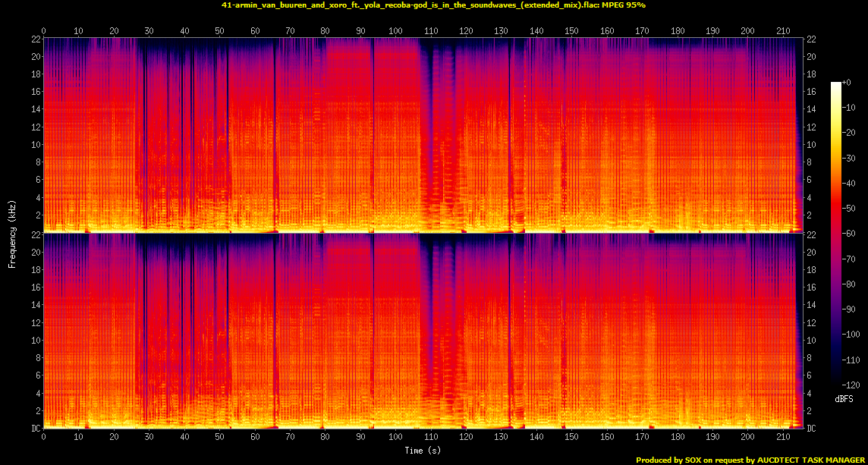Click the "-30" colorbar label
Screen dimensions: 868x465
pyautogui.click(x=848, y=158)
